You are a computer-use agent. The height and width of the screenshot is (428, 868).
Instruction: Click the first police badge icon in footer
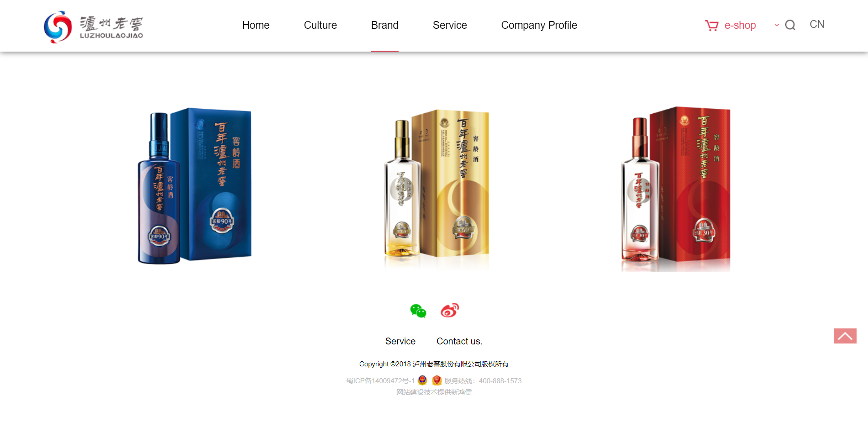(x=422, y=380)
